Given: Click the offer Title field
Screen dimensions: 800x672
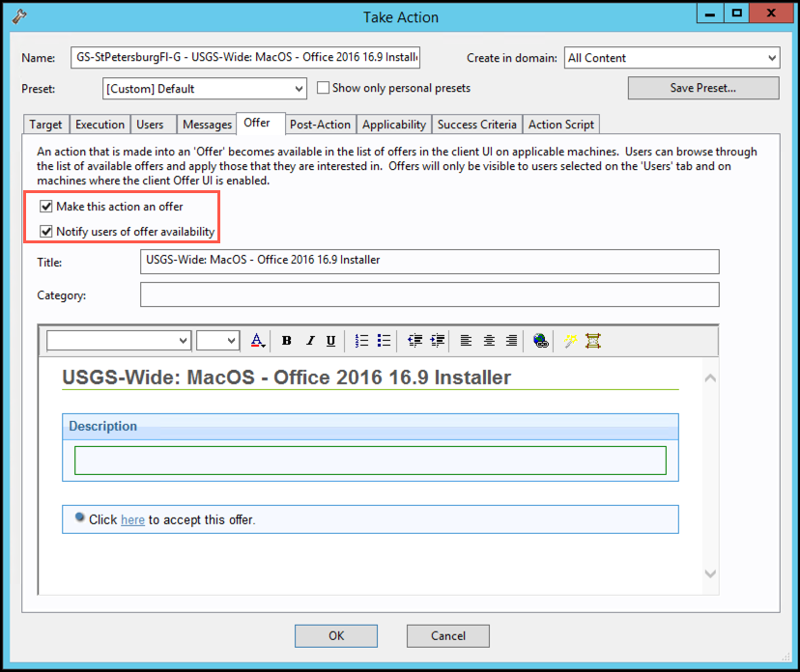Looking at the screenshot, I should click(430, 262).
